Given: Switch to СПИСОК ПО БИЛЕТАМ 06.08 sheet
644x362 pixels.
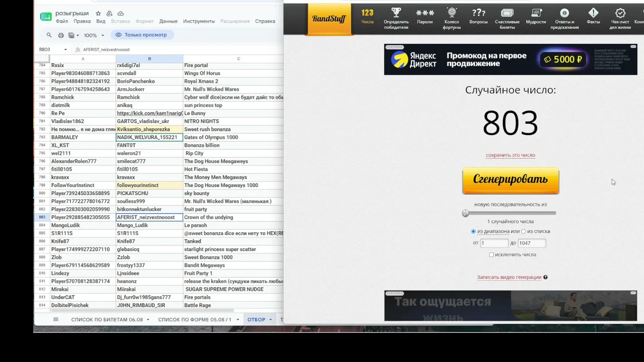Looking at the screenshot, I should [107, 320].
